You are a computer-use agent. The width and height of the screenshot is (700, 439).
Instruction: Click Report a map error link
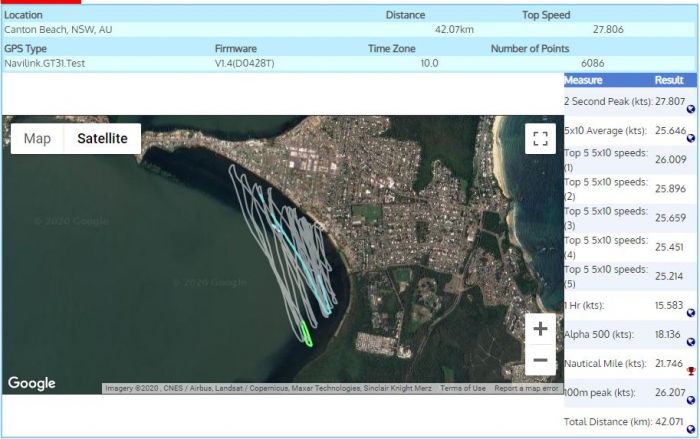(526, 388)
